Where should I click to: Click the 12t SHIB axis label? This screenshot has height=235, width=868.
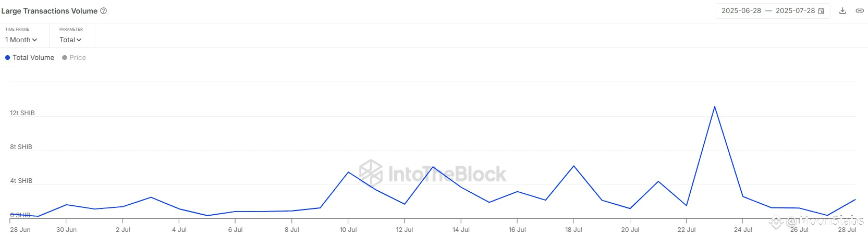coord(22,113)
